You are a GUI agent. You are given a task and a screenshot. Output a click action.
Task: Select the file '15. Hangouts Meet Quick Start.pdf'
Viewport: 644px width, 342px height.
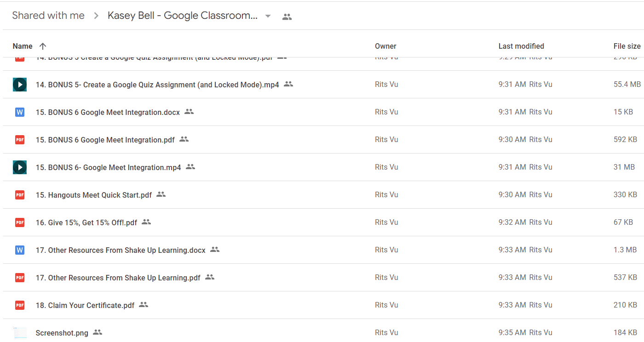[94, 195]
